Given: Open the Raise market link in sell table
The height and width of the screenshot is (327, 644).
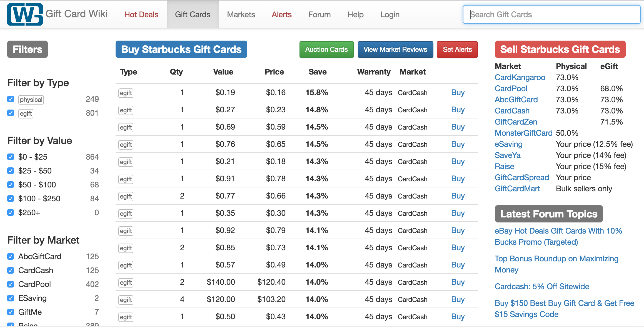Looking at the screenshot, I should 504,166.
